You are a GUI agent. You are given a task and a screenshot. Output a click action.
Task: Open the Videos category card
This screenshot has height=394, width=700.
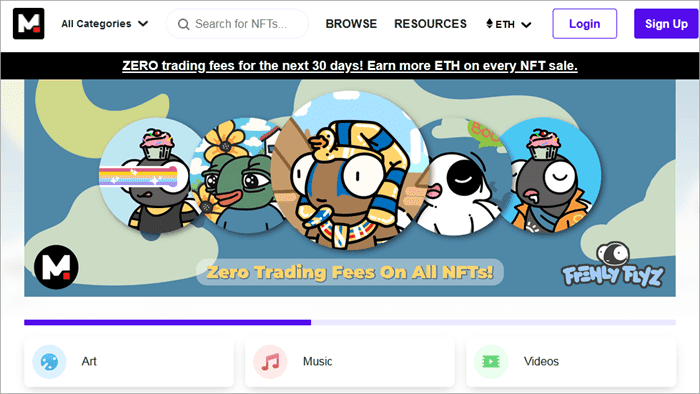tap(571, 361)
